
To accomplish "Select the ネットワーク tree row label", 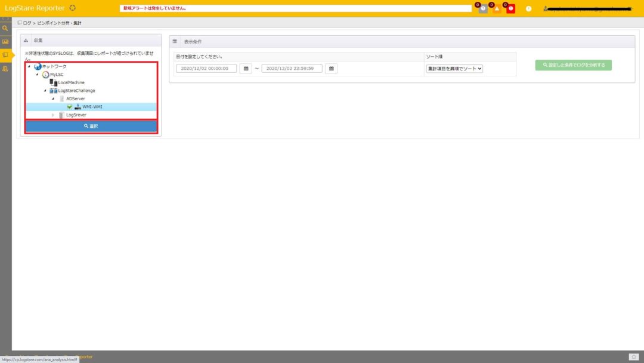I will (54, 67).
